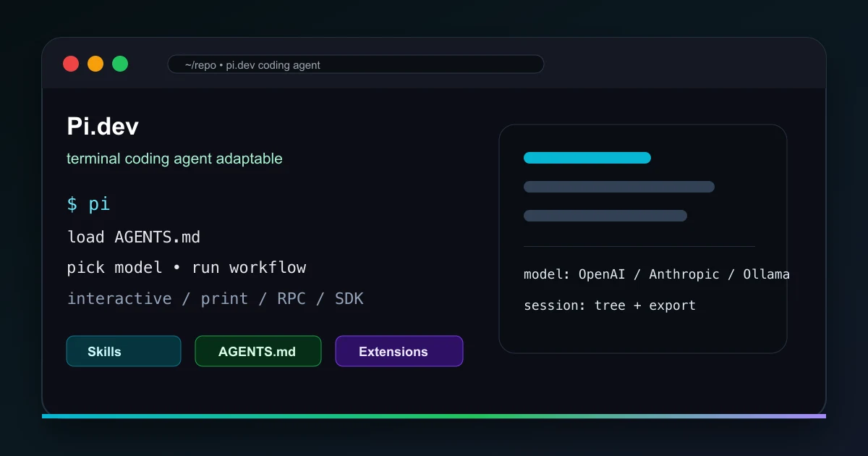Viewport: 868px width, 456px height.
Task: Click the Pi.dev heading
Action: [x=103, y=127]
